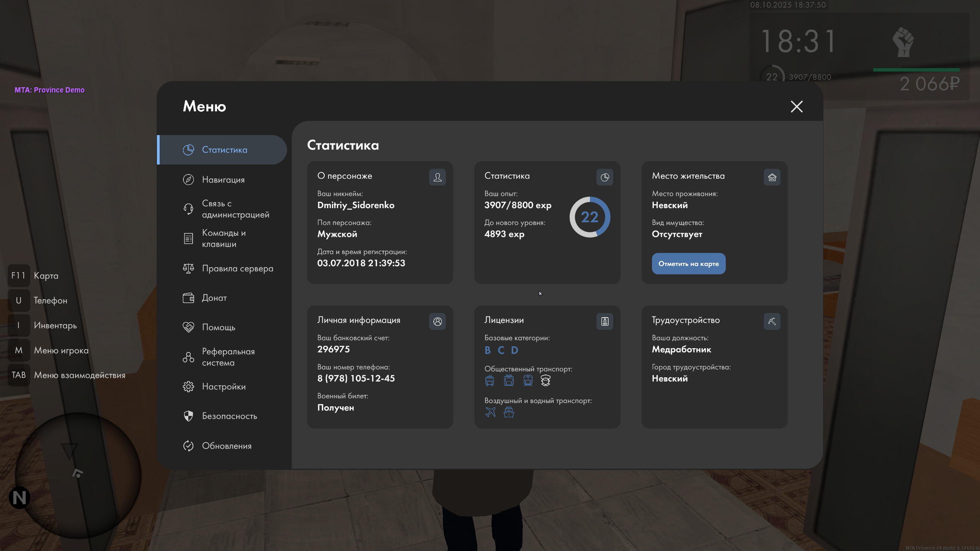
Task: Open Связь с администрацией section
Action: pos(235,209)
